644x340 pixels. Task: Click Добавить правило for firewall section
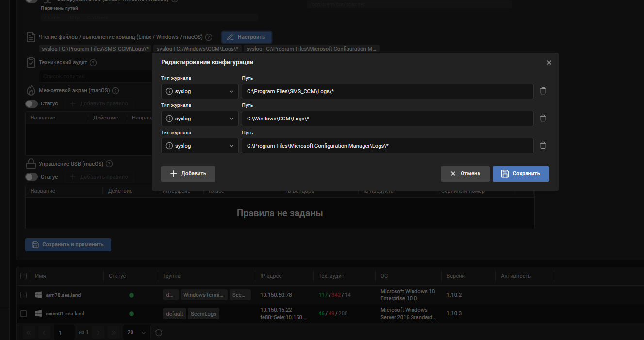click(x=99, y=104)
